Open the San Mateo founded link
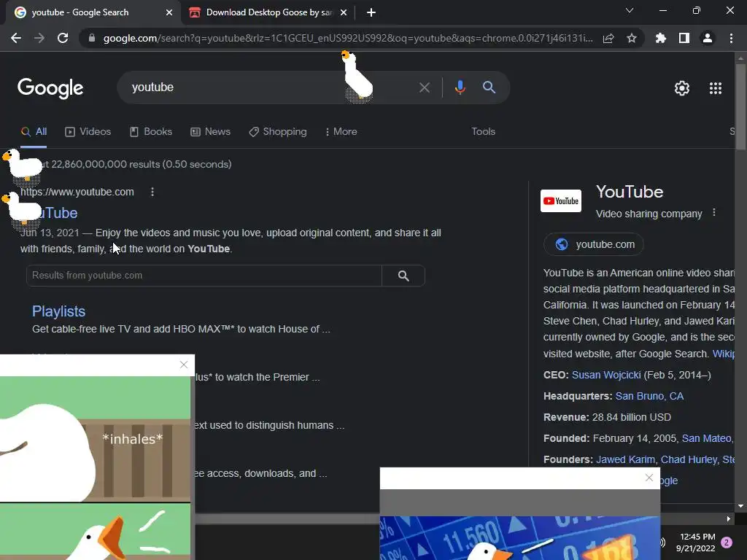Screen dimensions: 747x560 pyautogui.click(x=706, y=438)
